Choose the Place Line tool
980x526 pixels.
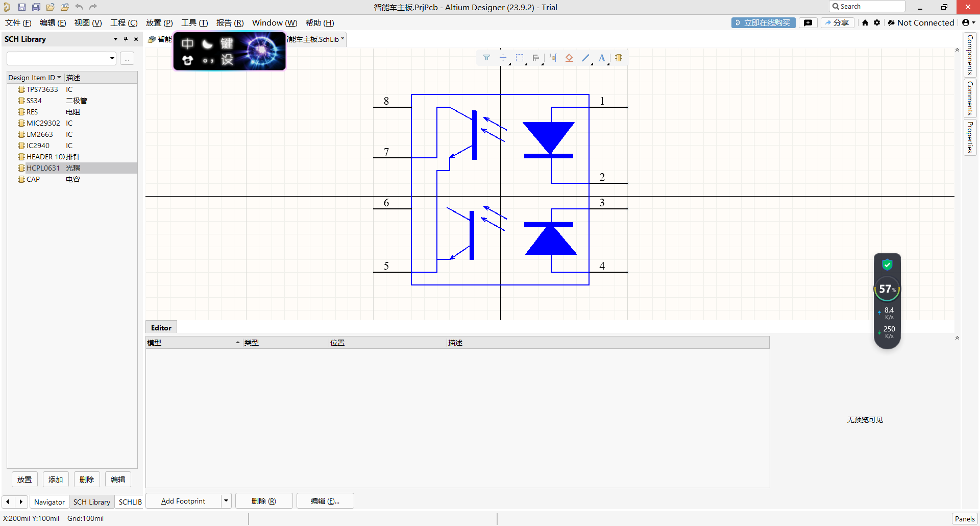pyautogui.click(x=585, y=58)
